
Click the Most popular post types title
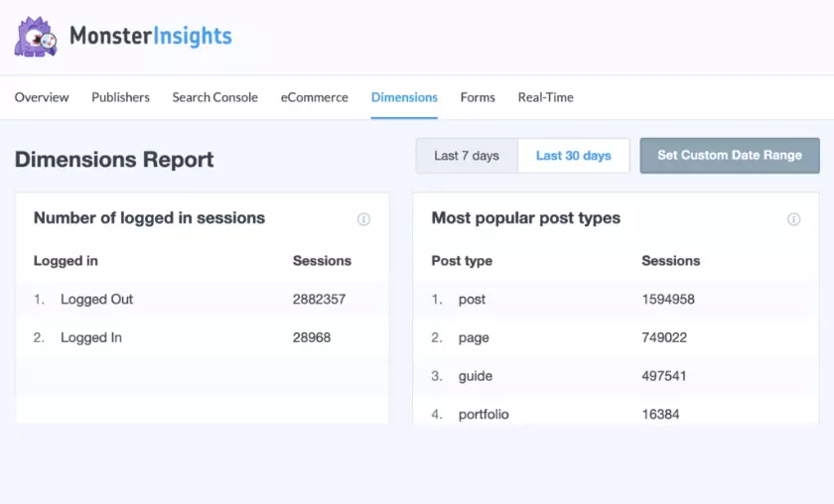click(x=526, y=218)
